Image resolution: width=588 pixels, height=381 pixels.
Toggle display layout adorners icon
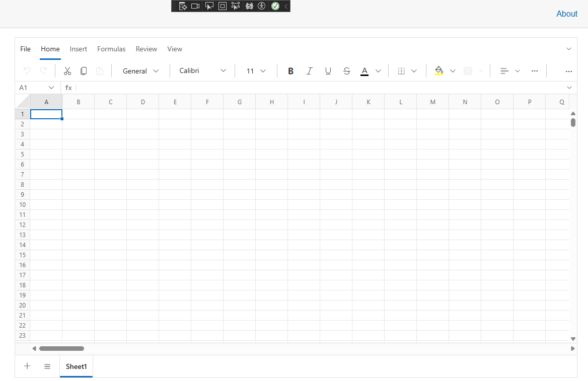click(x=223, y=6)
